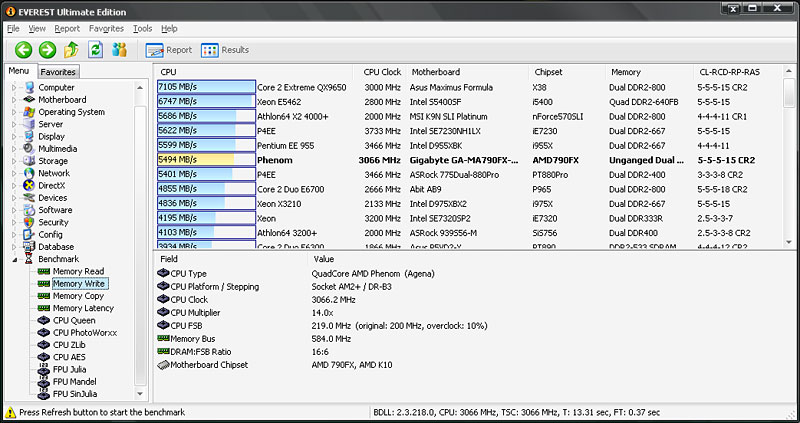This screenshot has width=800, height=423.
Task: Open the FPU Julia benchmark
Action: pos(69,369)
